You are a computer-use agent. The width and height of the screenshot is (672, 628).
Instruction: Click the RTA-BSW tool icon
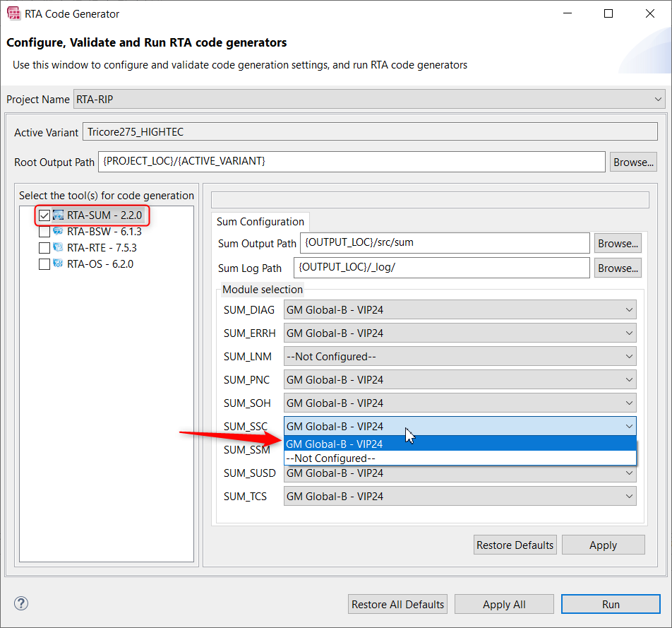click(x=58, y=231)
